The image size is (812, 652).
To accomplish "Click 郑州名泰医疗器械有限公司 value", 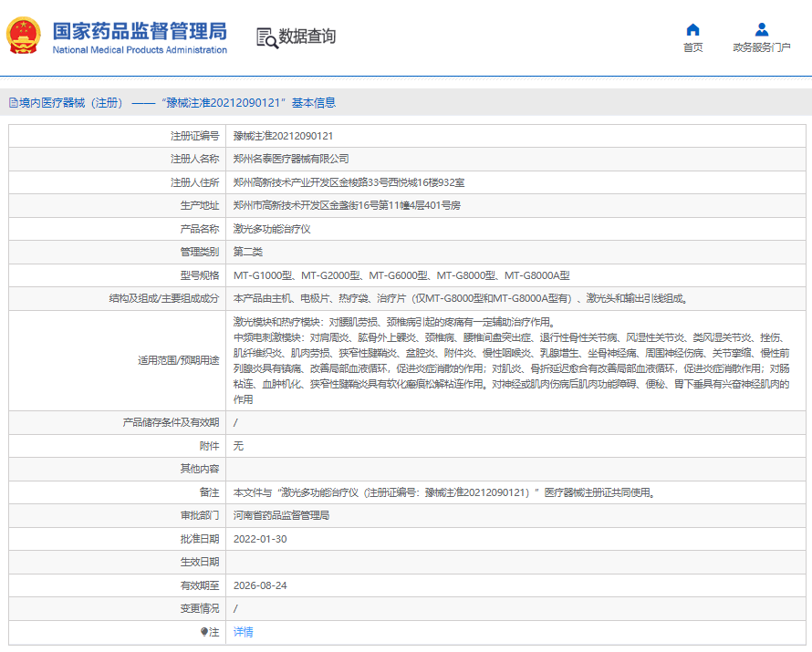I will pos(290,159).
